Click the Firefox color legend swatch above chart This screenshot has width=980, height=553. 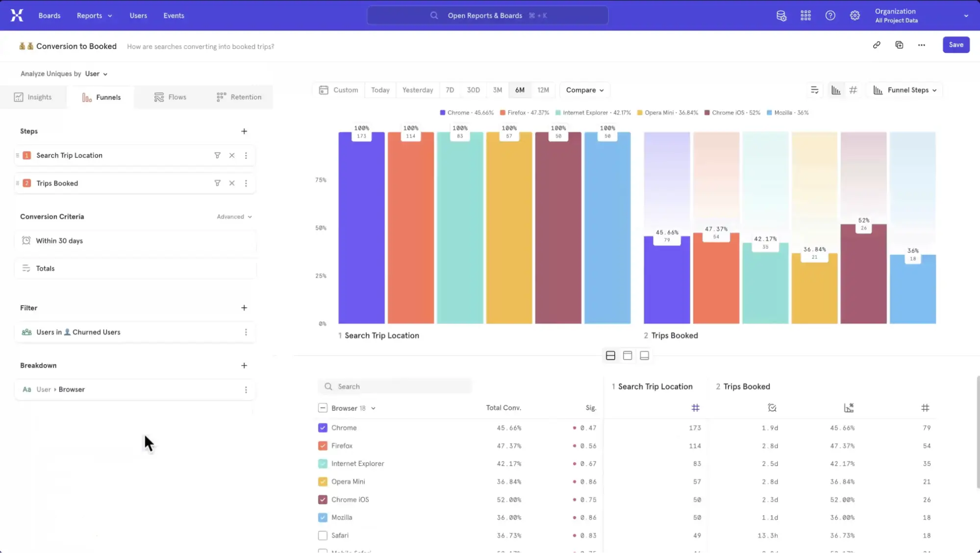502,112
